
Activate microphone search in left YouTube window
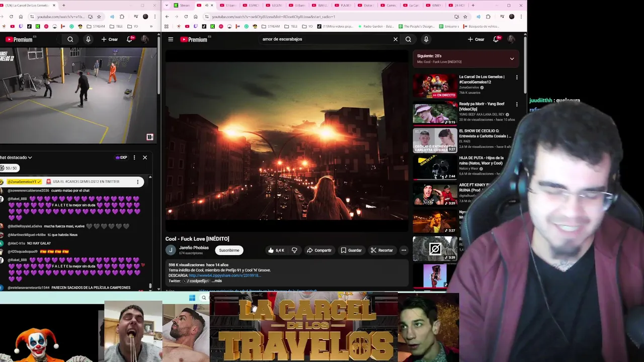[x=88, y=39]
